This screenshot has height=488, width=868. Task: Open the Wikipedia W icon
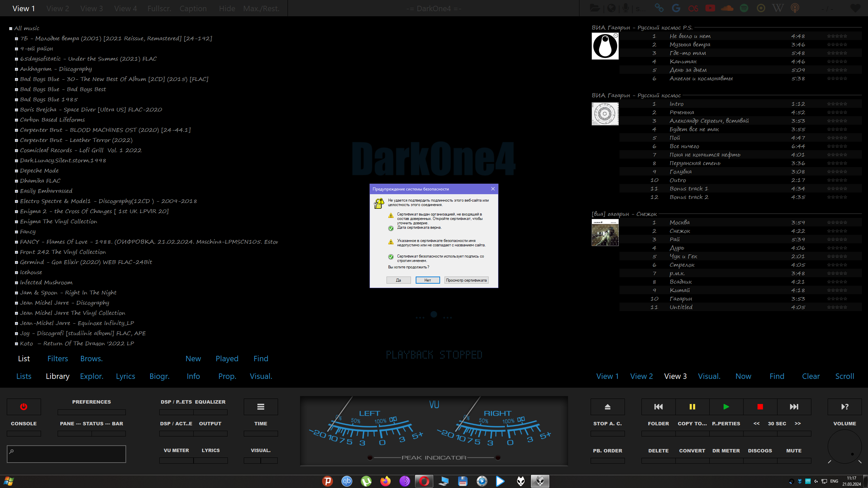778,8
